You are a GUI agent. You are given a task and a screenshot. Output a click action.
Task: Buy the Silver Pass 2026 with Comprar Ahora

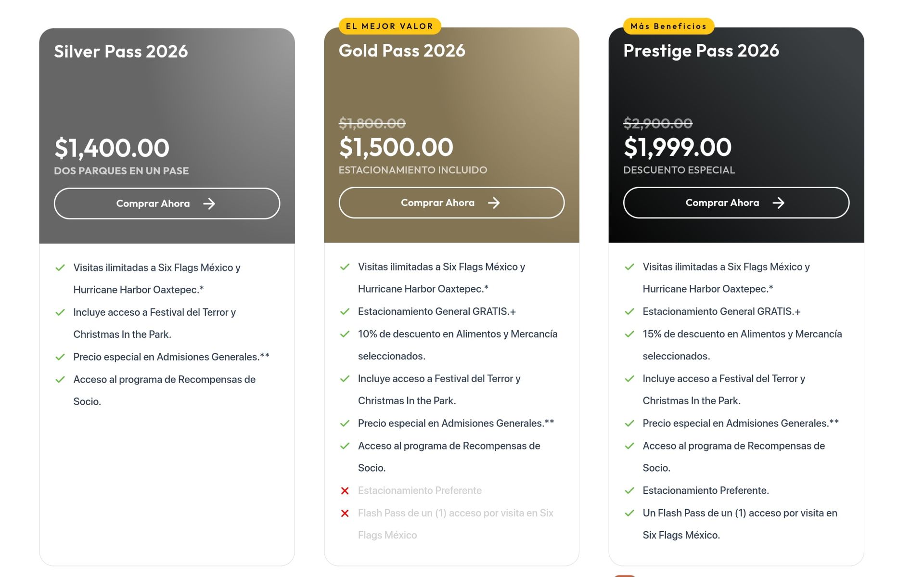tap(167, 204)
